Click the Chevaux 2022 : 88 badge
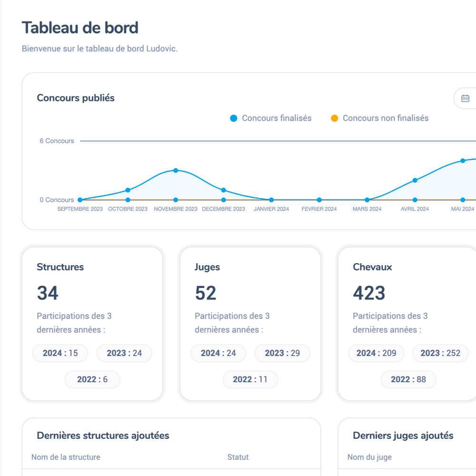The width and height of the screenshot is (476, 476). pyautogui.click(x=408, y=379)
